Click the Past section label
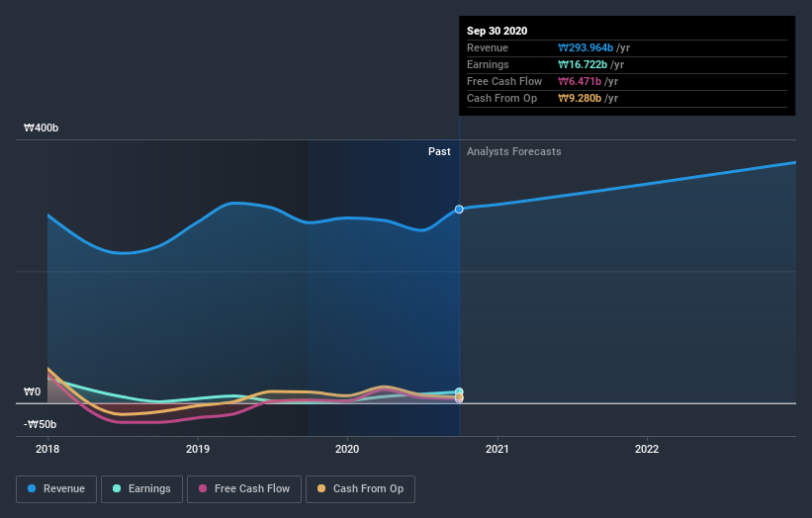The height and width of the screenshot is (518, 812). [x=439, y=151]
